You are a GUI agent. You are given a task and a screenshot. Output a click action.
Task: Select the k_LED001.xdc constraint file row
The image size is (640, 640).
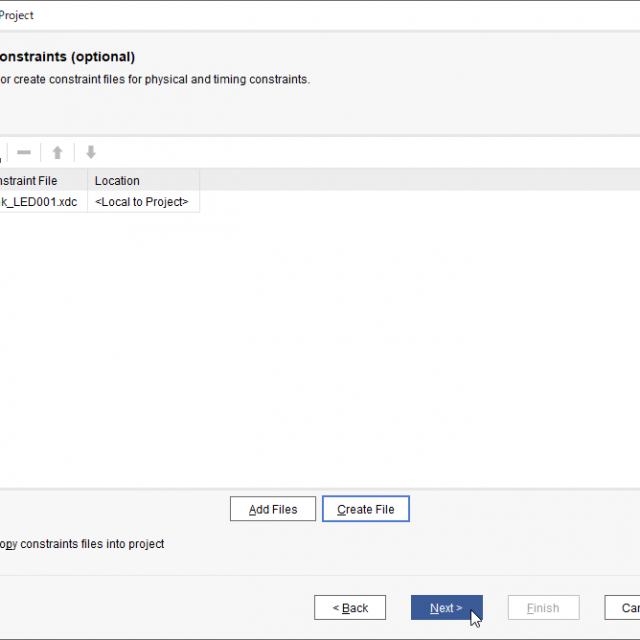point(40,202)
